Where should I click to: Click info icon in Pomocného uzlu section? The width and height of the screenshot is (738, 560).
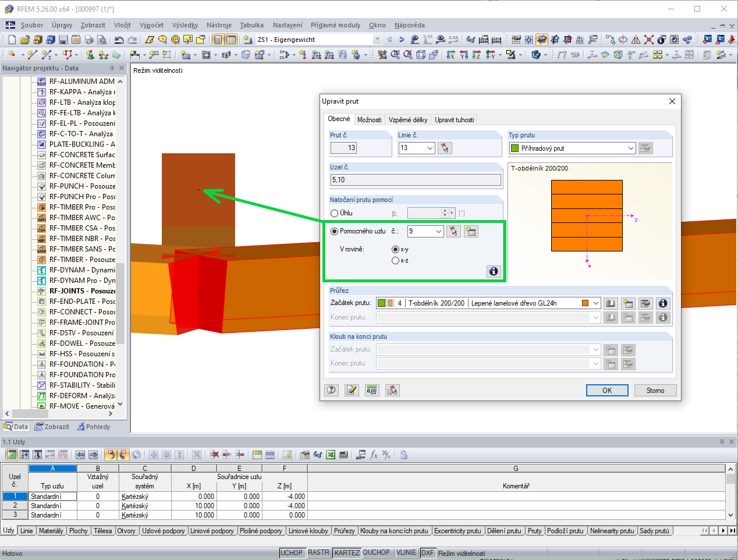click(493, 271)
